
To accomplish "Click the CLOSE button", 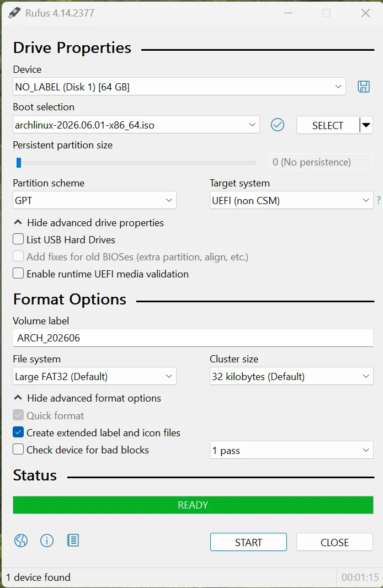I will coord(334,542).
